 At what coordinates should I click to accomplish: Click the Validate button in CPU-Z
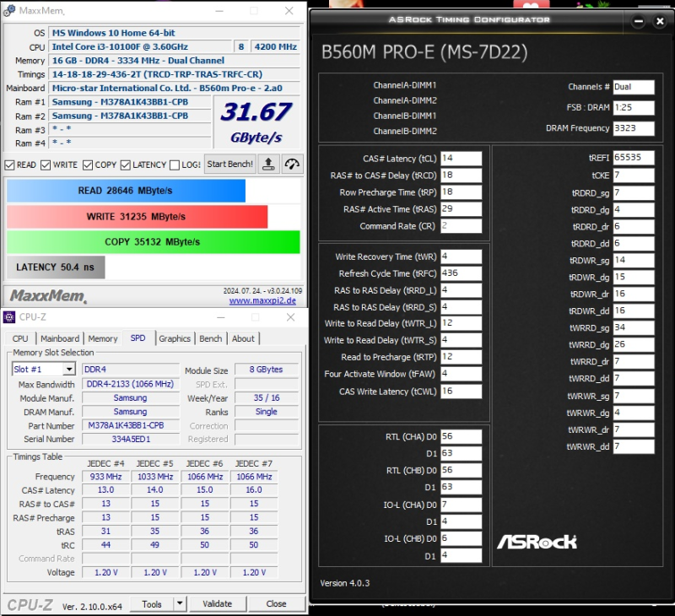pyautogui.click(x=218, y=603)
